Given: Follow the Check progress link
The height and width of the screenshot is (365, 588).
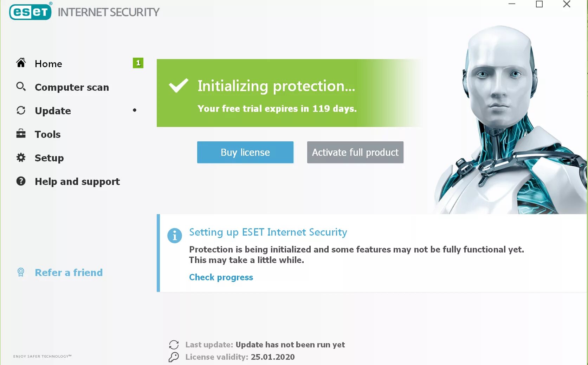Looking at the screenshot, I should click(x=221, y=277).
